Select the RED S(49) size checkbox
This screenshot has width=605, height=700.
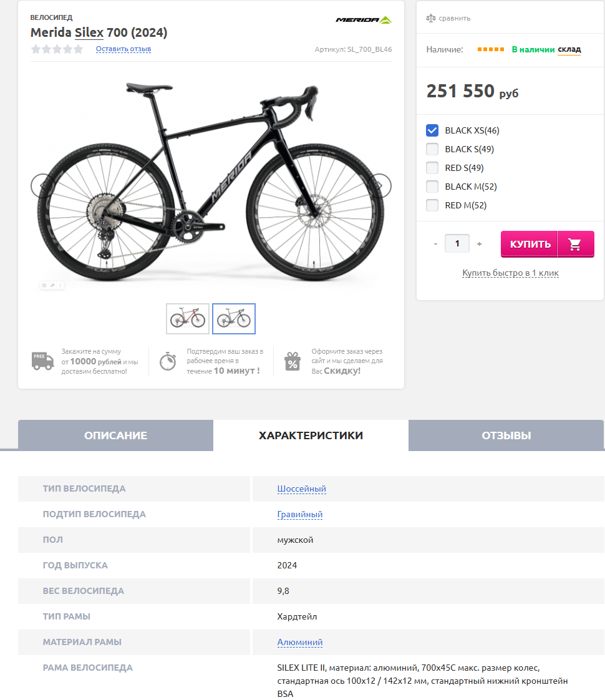(432, 168)
